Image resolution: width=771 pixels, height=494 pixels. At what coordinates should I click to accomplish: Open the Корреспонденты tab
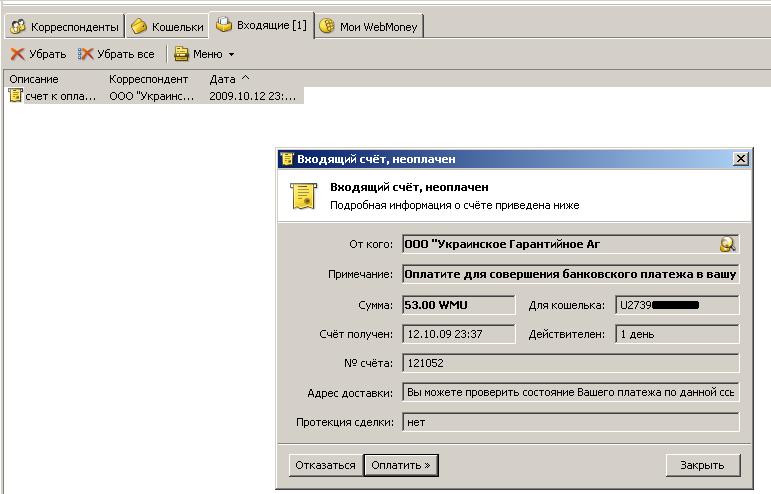click(x=64, y=27)
